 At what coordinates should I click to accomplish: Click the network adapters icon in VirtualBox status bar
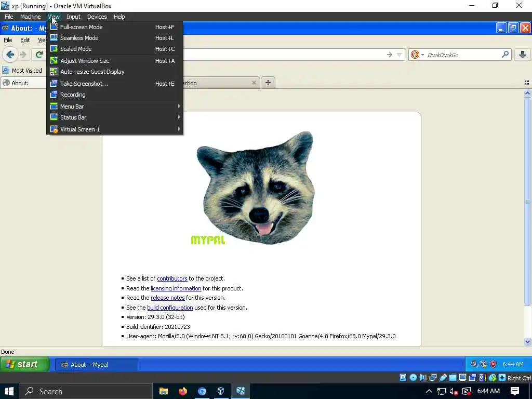point(433,378)
